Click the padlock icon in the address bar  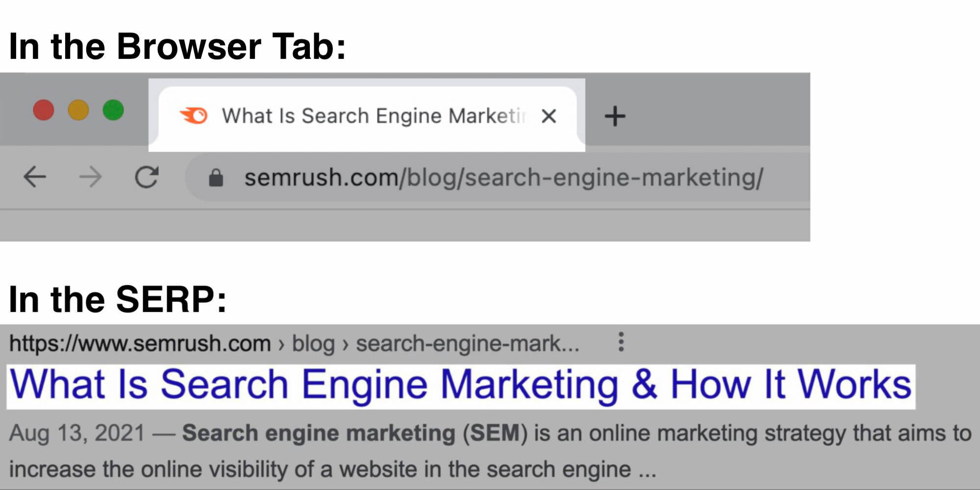tap(215, 178)
